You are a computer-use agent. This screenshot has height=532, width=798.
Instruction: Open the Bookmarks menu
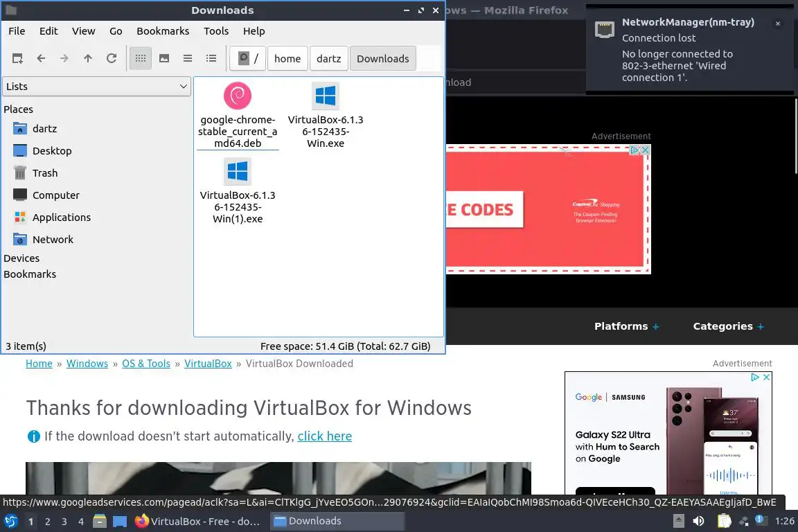(x=163, y=31)
